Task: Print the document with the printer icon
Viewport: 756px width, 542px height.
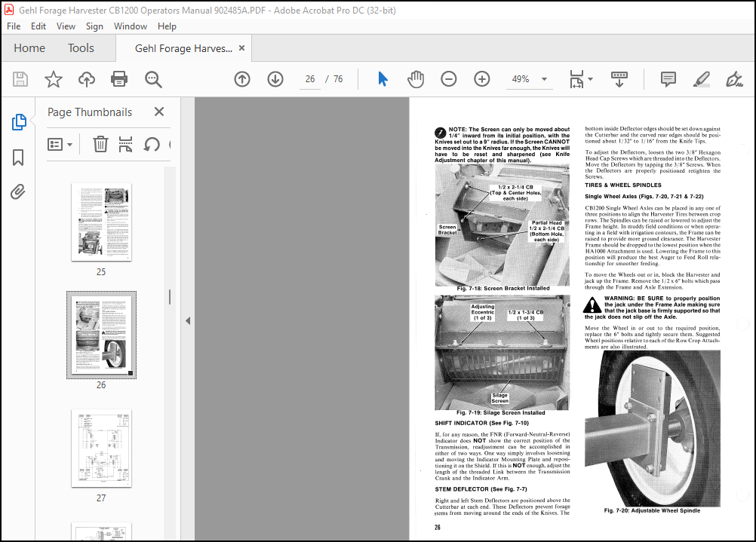Action: pos(119,79)
